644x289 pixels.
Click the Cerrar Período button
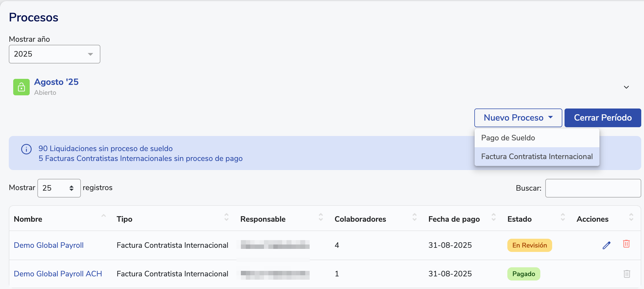[x=602, y=118]
